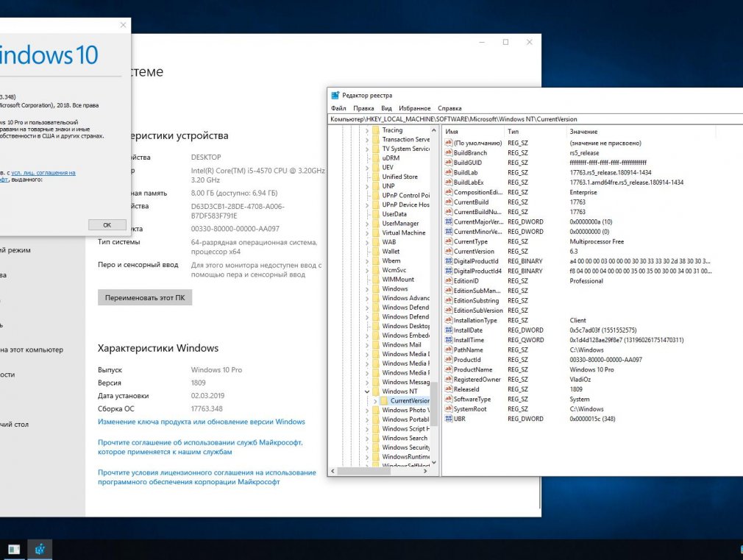Select the uDRM key folder
Screen dimensions: 743x560
[x=391, y=158]
